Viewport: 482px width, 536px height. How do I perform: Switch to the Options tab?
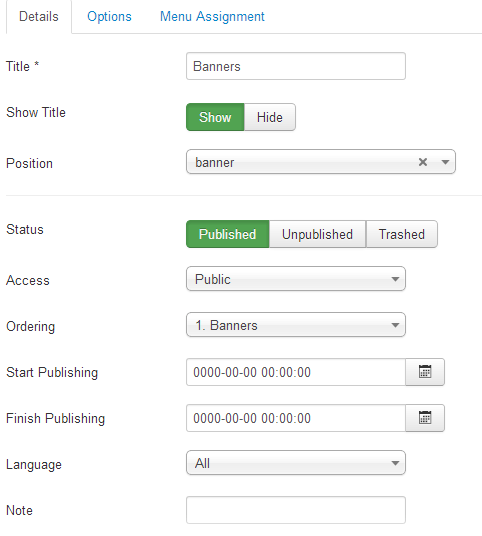(109, 16)
